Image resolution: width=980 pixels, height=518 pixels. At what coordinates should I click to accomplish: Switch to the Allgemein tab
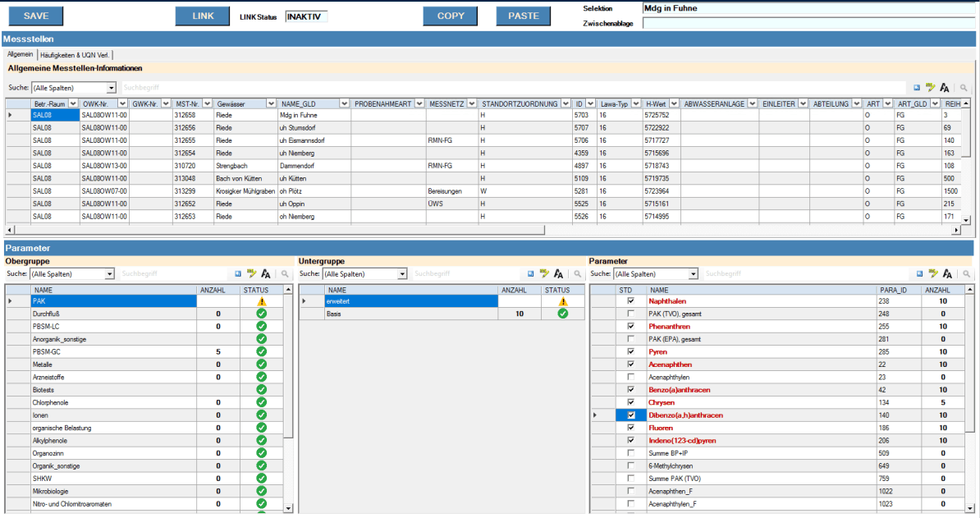[x=20, y=54]
